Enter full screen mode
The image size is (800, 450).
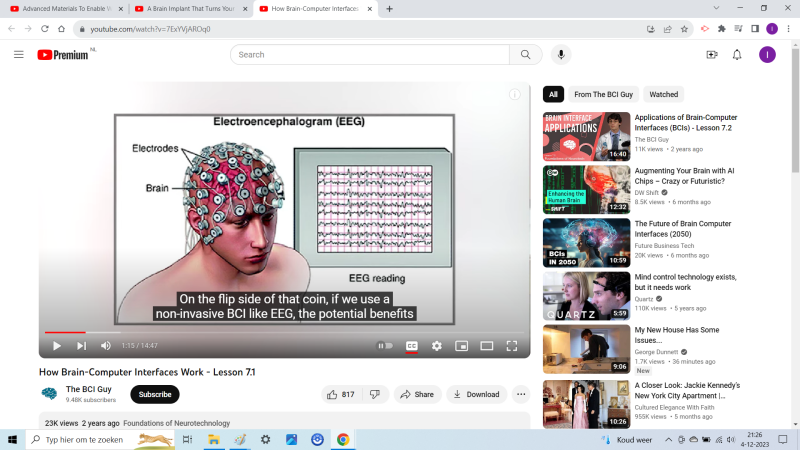[512, 346]
